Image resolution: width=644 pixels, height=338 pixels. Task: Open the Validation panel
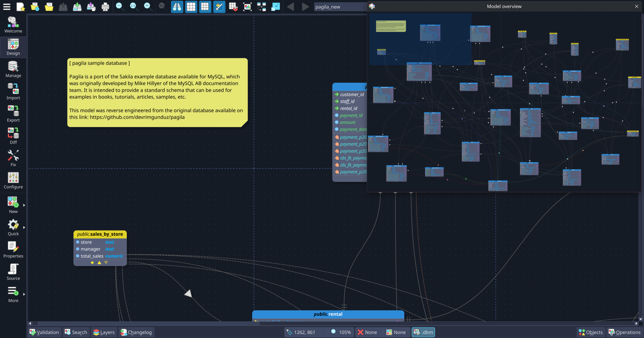point(44,332)
